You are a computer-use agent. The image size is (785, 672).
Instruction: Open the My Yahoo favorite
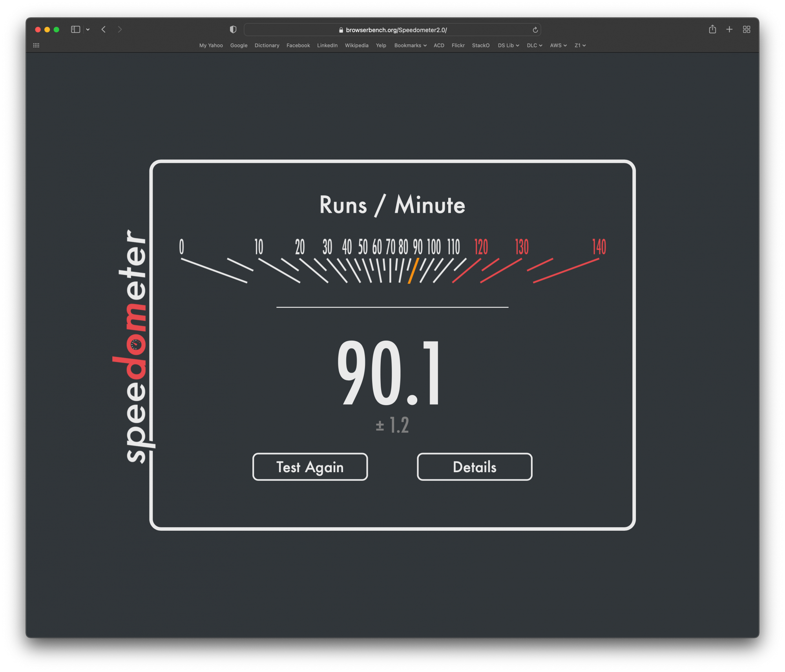click(211, 46)
